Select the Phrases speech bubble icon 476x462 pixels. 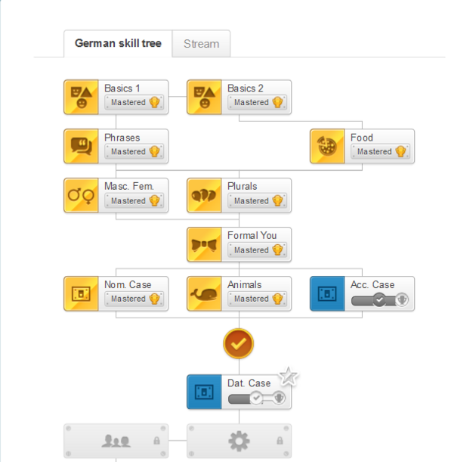82,146
